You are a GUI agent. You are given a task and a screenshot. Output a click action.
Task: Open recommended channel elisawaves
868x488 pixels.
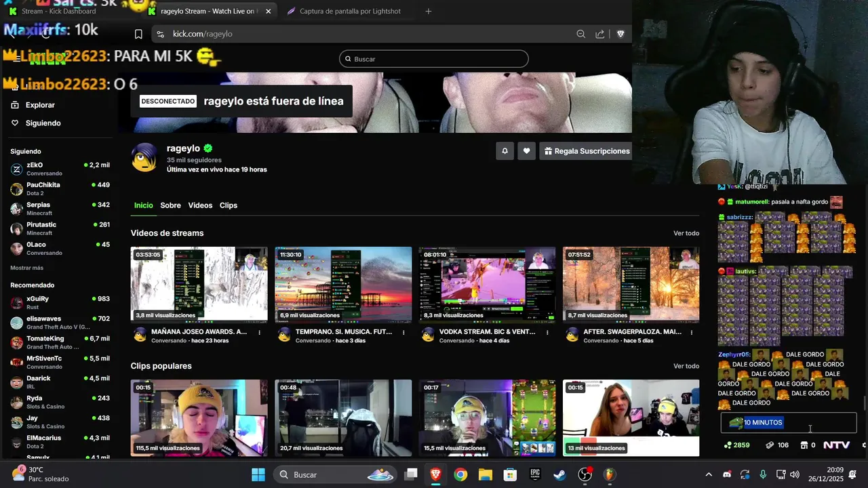click(60, 323)
